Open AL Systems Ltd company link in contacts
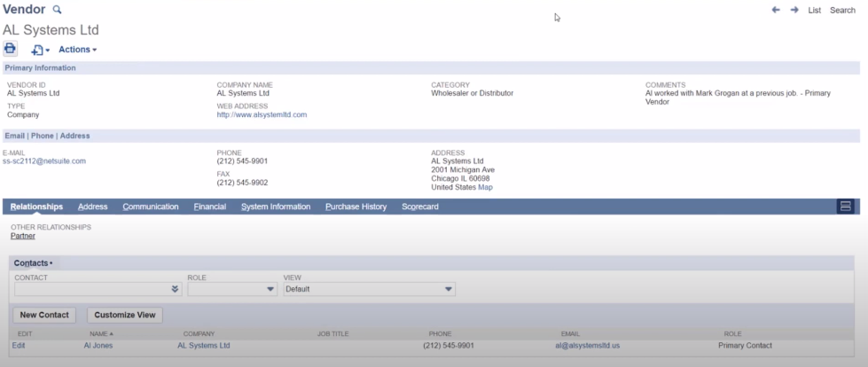 tap(204, 346)
